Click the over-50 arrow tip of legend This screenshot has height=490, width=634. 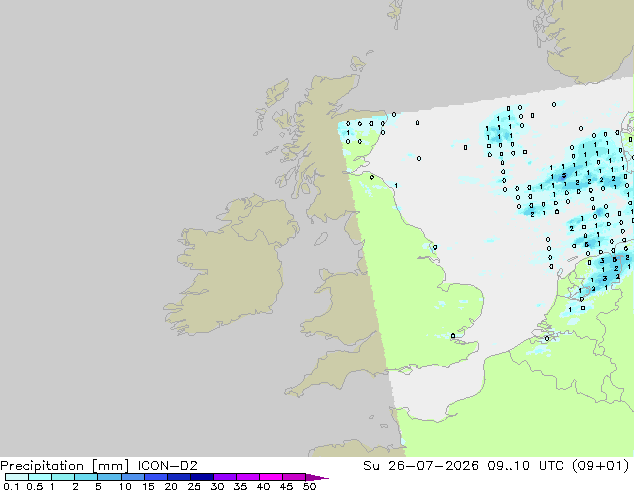[317, 477]
